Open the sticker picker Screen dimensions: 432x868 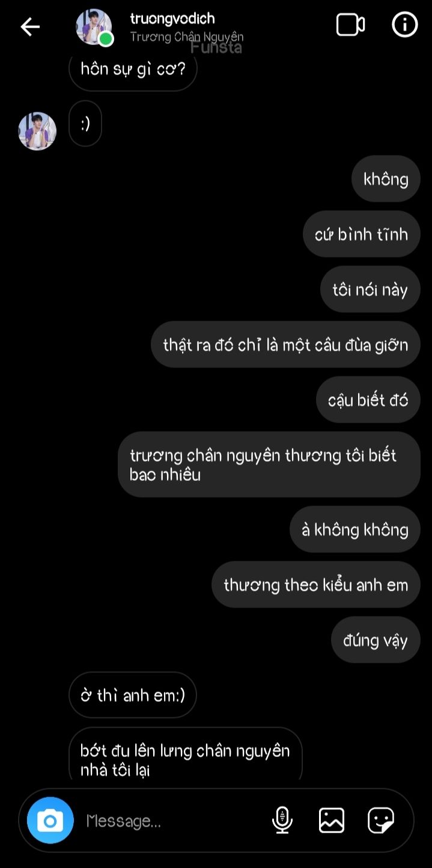click(x=381, y=820)
